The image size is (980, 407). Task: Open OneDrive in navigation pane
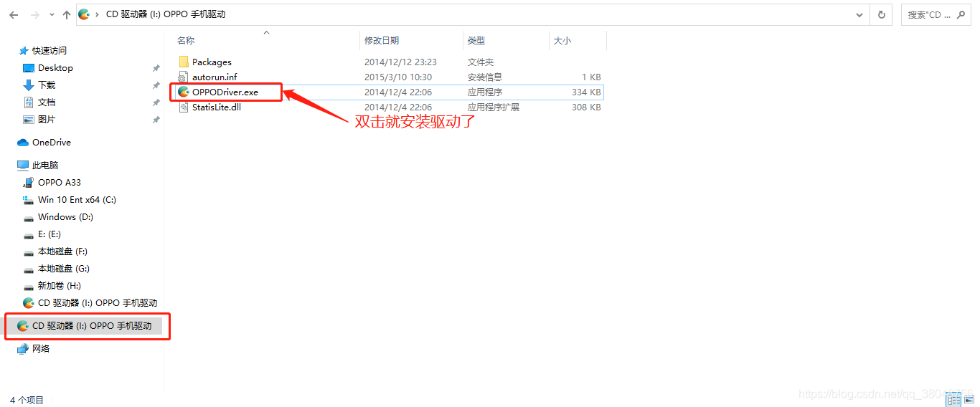(x=52, y=143)
